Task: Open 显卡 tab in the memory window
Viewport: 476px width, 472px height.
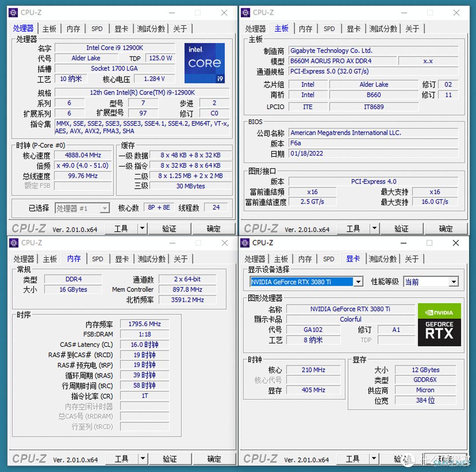Action: click(122, 259)
